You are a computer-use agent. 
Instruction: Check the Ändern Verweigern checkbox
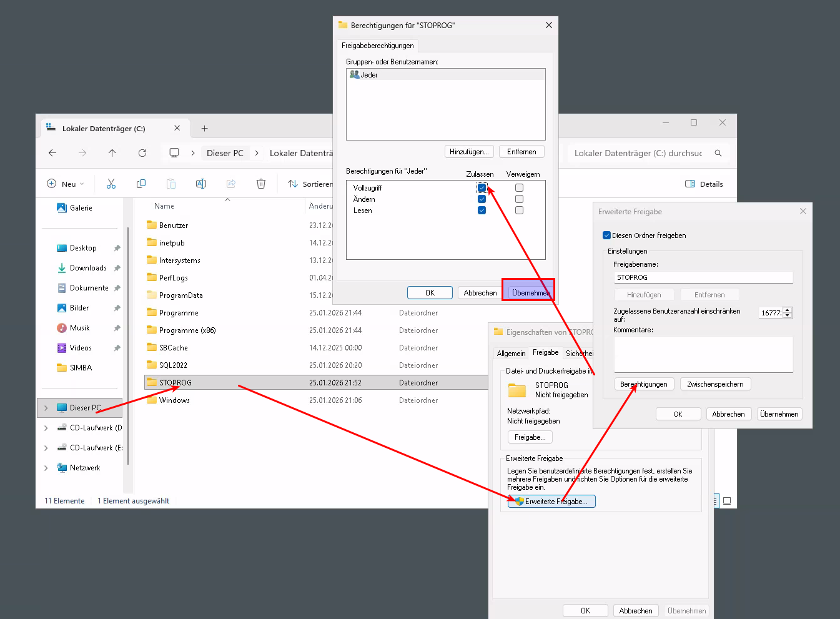pos(519,199)
